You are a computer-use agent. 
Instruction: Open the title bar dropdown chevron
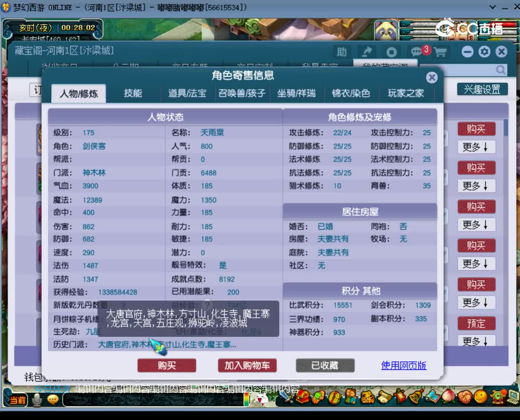click(492, 7)
